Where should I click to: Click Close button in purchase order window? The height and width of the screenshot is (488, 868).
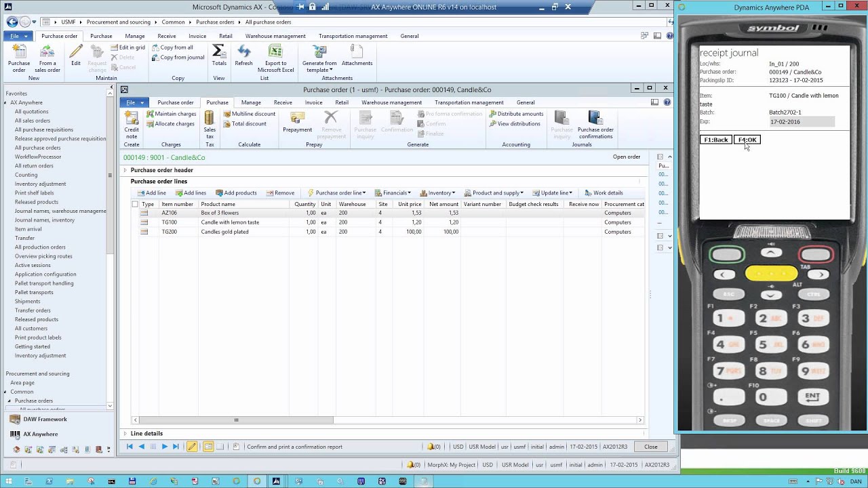coord(651,447)
